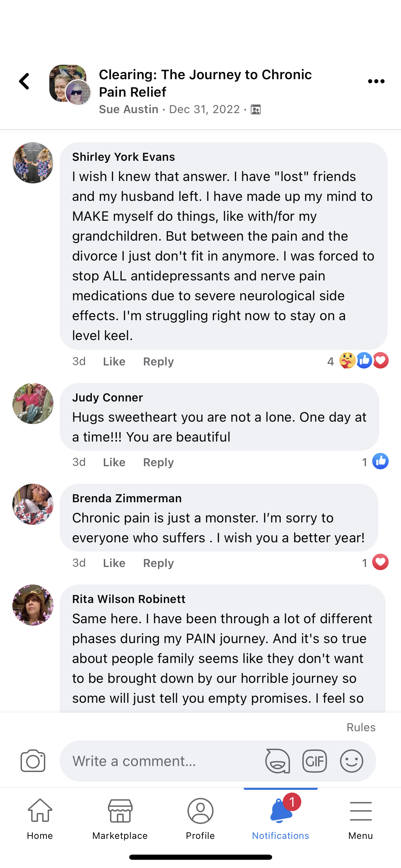
Task: Like Brenda Zimmerman's comment
Action: [x=114, y=563]
